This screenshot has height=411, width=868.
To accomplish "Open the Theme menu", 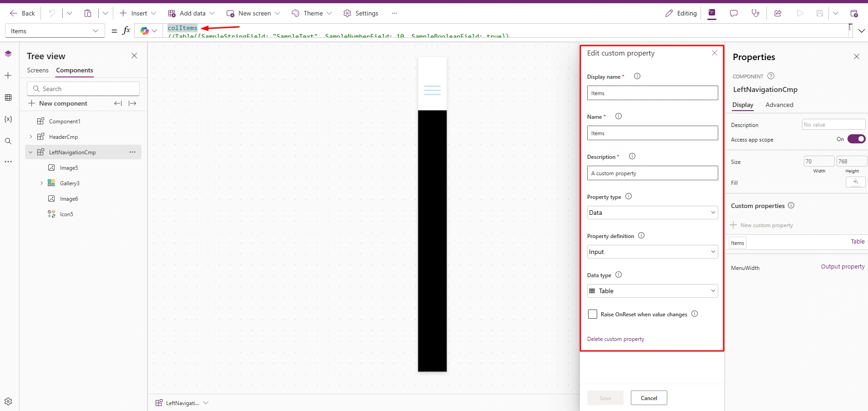I will pos(312,13).
